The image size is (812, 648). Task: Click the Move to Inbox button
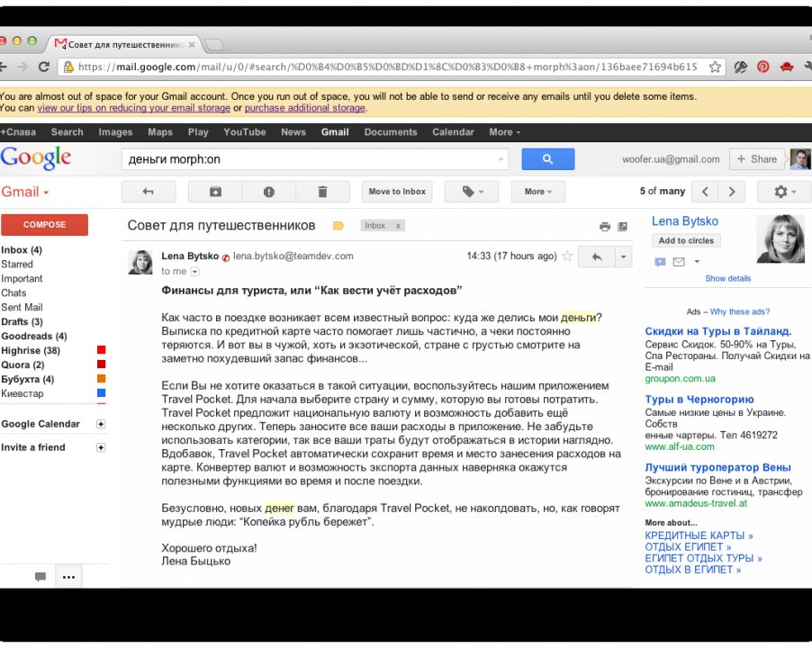pos(397,192)
